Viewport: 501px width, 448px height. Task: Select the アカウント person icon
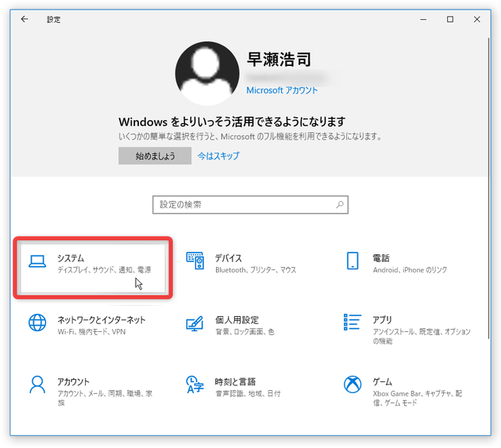[37, 384]
